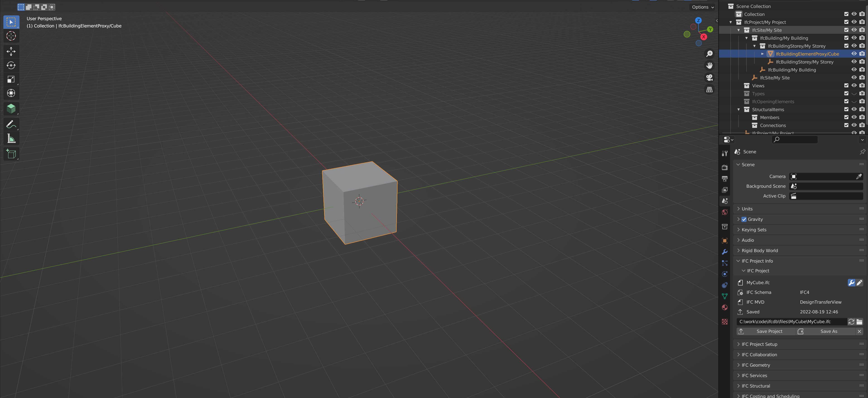This screenshot has height=398, width=868.
Task: Open the Modifiers wrench tab
Action: coord(724,252)
